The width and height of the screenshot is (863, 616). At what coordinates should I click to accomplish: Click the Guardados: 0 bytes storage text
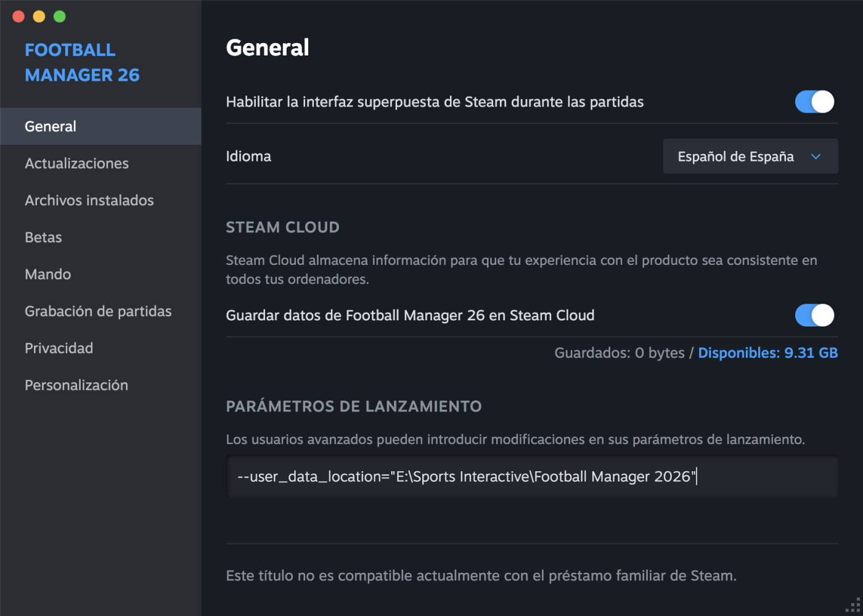click(619, 353)
